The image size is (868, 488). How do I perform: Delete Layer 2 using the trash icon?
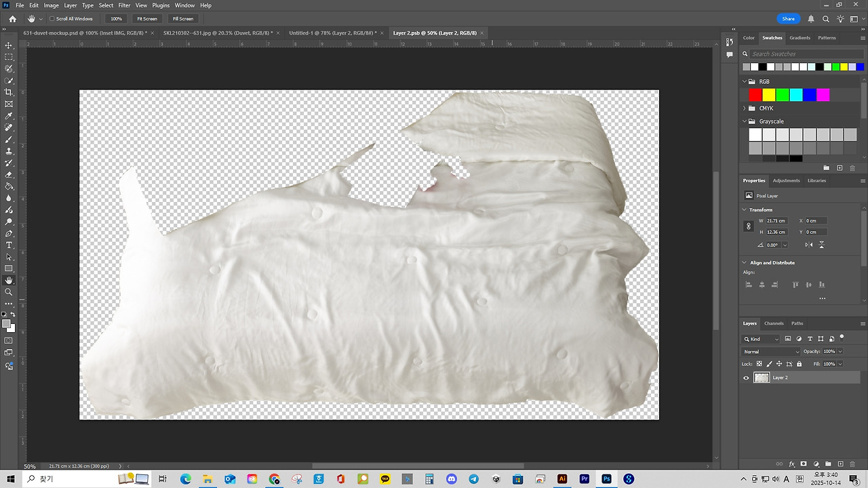[852, 464]
